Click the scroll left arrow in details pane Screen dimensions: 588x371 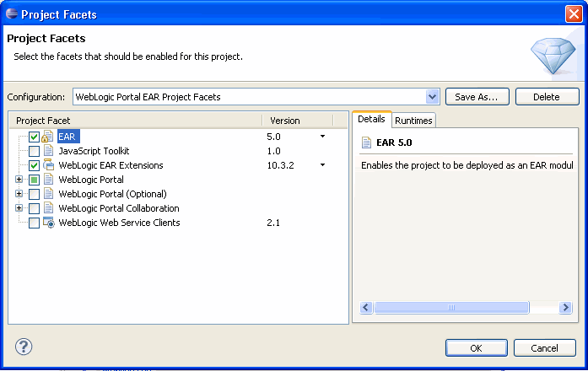[x=366, y=308]
